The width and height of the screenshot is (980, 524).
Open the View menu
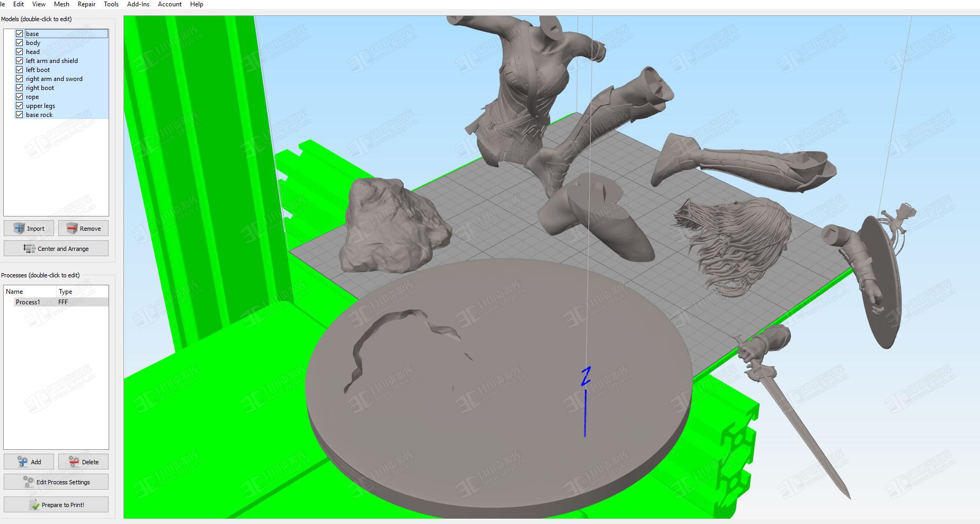(39, 4)
